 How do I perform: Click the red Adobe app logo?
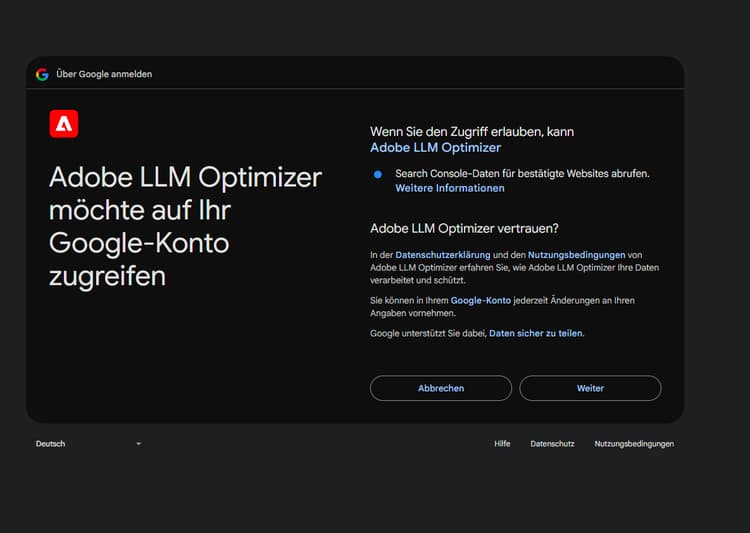point(64,124)
